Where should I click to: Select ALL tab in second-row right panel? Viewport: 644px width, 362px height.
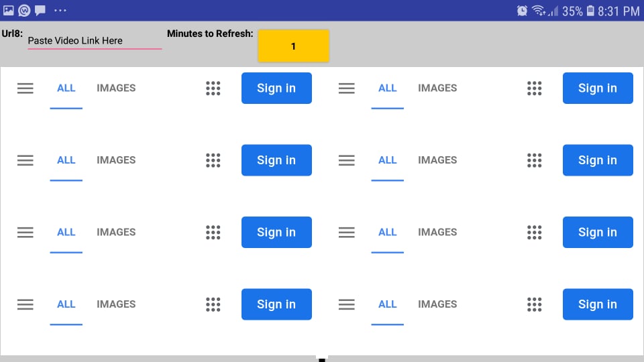point(387,160)
